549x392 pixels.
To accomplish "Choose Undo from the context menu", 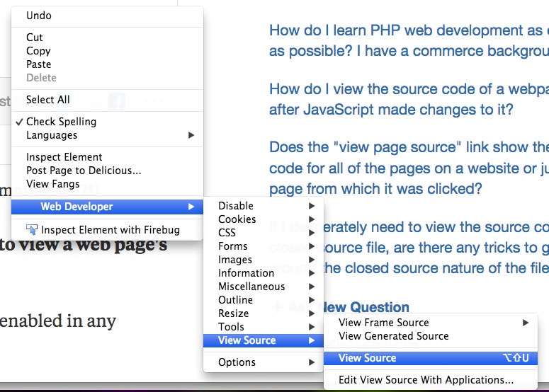I will [x=107, y=16].
